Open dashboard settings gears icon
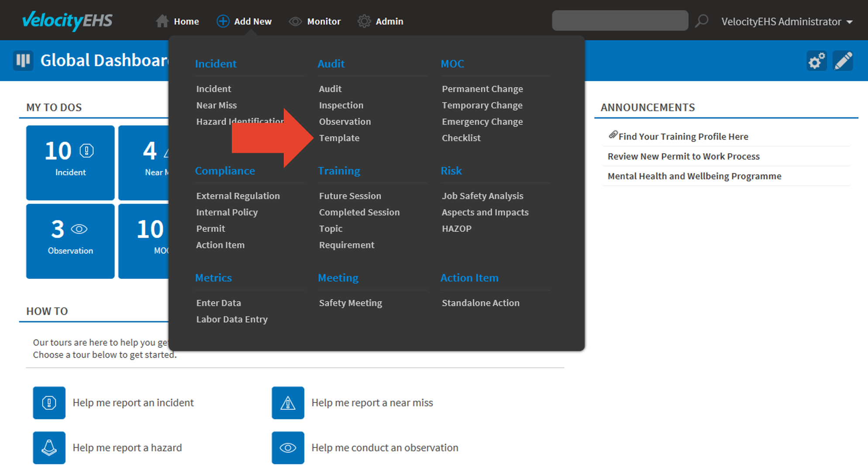This screenshot has height=471, width=868. 816,61
